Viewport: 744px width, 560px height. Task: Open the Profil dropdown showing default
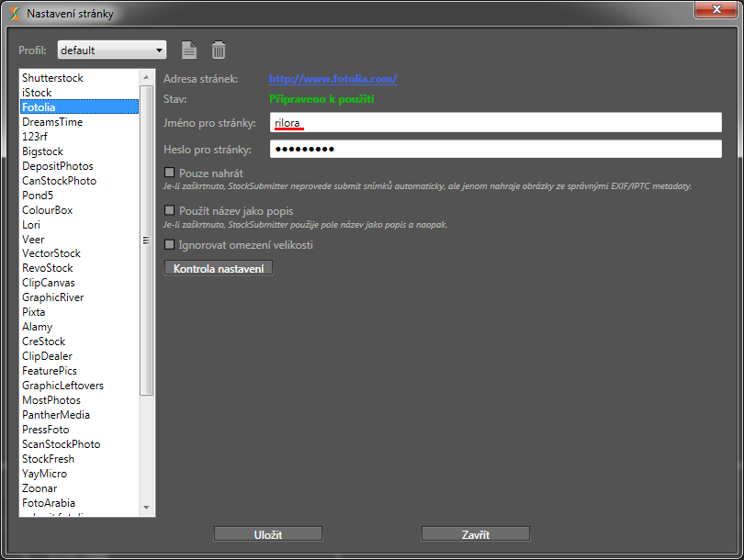click(112, 50)
